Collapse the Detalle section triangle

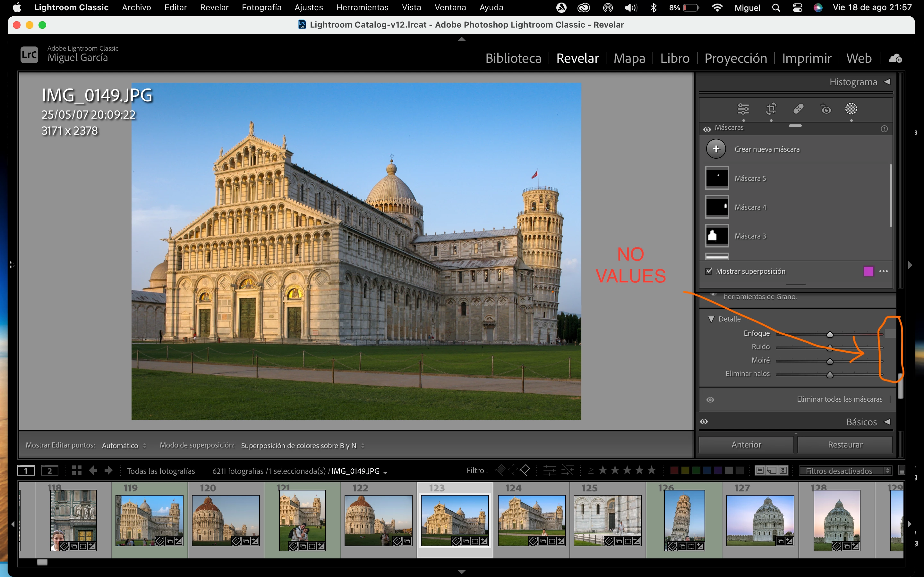(x=711, y=319)
